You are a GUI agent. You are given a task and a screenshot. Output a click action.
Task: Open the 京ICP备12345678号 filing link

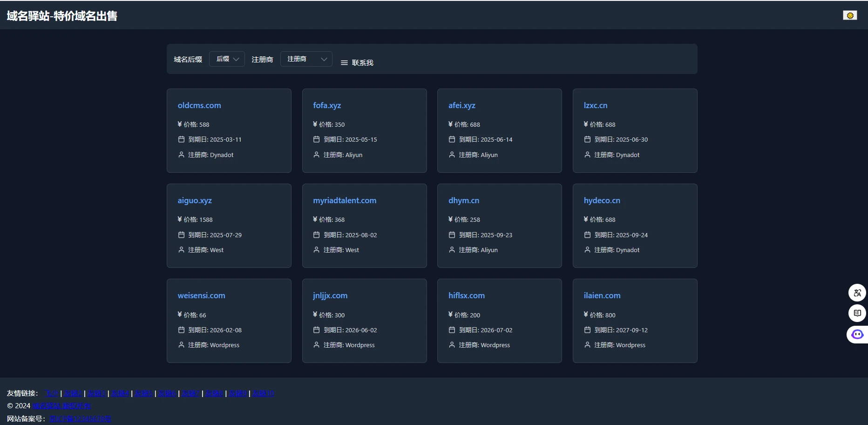tap(80, 418)
